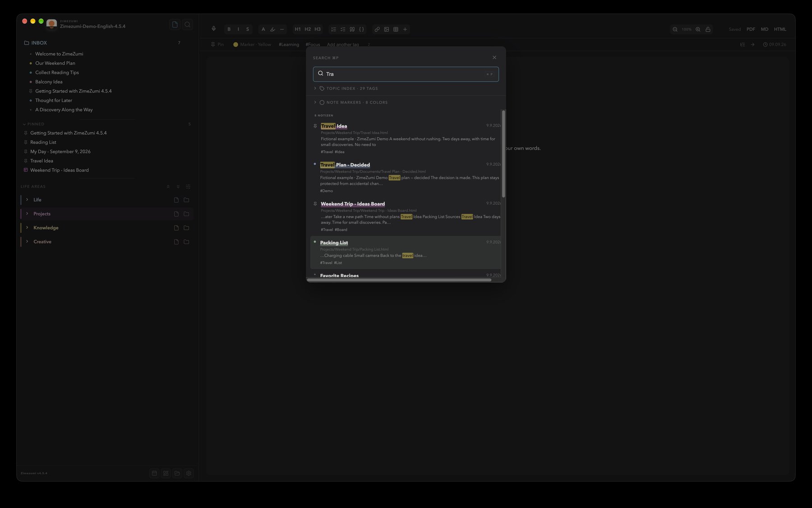Viewport: 812px width, 508px height.
Task: Insert numbered list icon
Action: (334, 29)
